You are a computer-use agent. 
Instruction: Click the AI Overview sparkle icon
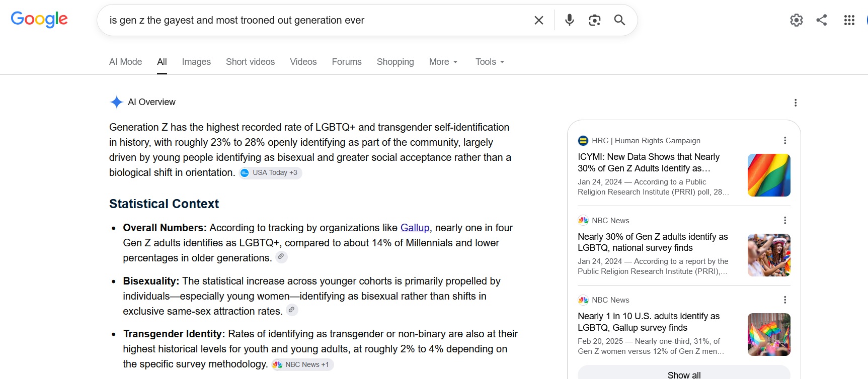point(116,102)
